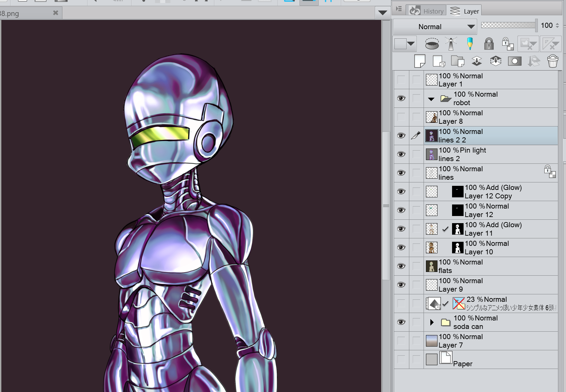Click the Lock Layer padlock icon
The image size is (566, 392).
coord(489,44)
